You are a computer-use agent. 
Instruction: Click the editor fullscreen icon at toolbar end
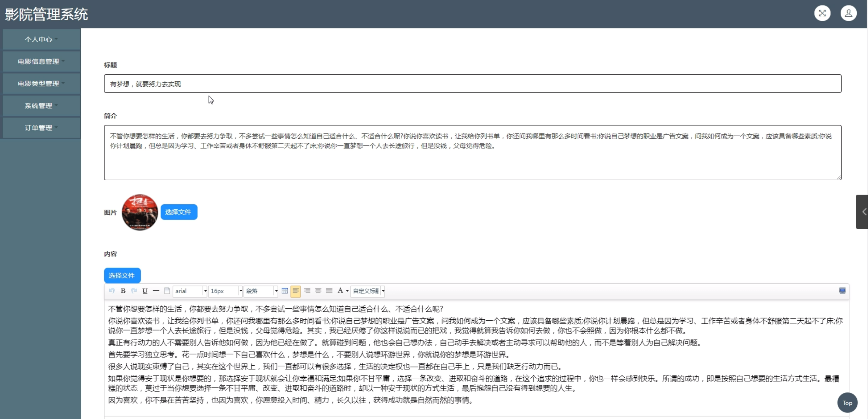point(842,291)
